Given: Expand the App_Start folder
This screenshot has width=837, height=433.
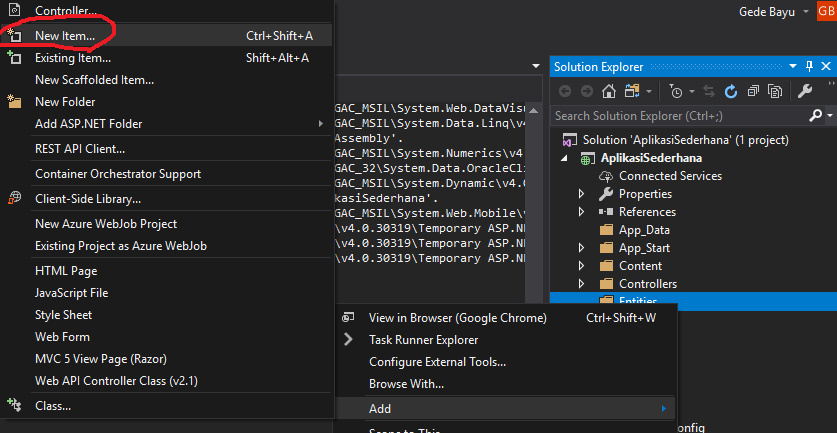Looking at the screenshot, I should (582, 248).
